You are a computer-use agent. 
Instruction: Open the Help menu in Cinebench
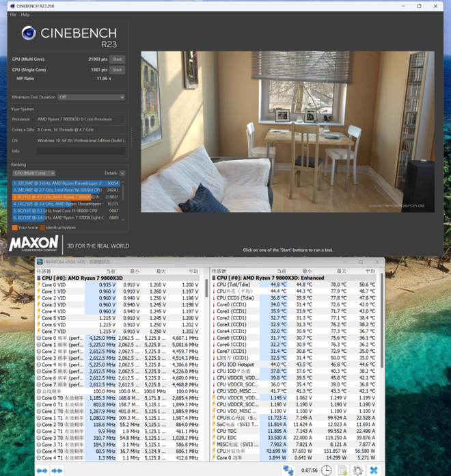(x=25, y=14)
